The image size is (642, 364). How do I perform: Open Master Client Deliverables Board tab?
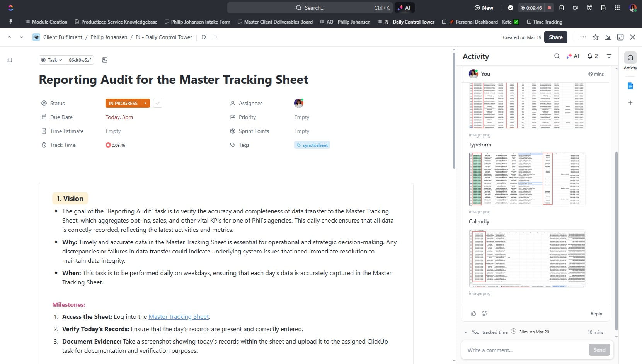(275, 22)
